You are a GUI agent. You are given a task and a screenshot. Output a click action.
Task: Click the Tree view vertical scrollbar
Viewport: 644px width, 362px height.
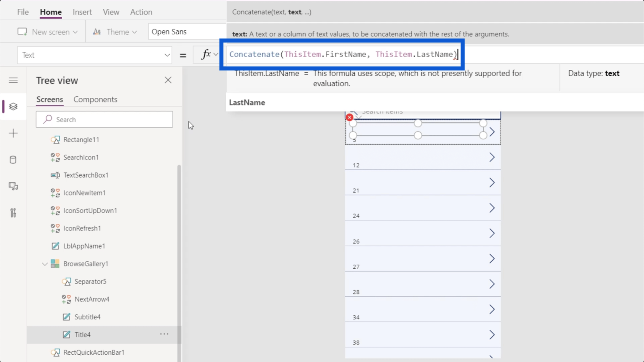click(x=179, y=263)
